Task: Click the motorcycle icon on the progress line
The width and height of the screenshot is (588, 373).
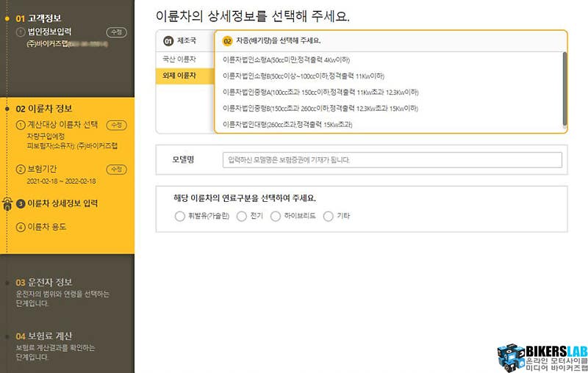Action: [x=7, y=204]
